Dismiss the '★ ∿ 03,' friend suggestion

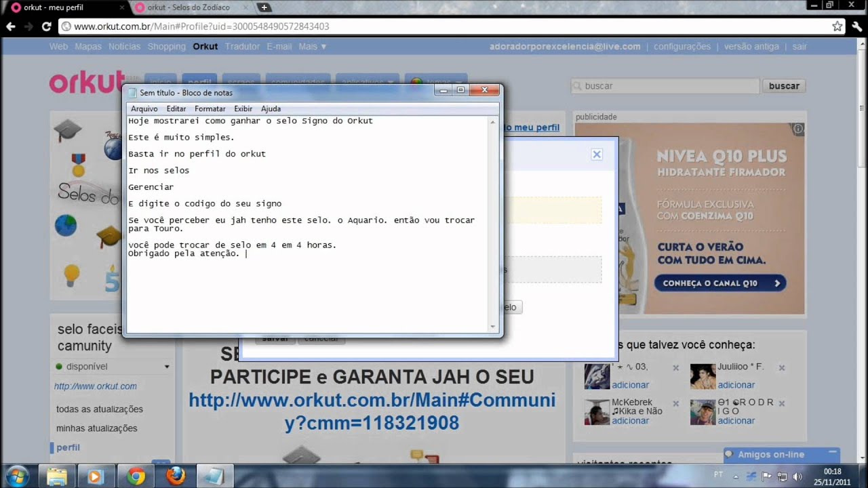675,368
